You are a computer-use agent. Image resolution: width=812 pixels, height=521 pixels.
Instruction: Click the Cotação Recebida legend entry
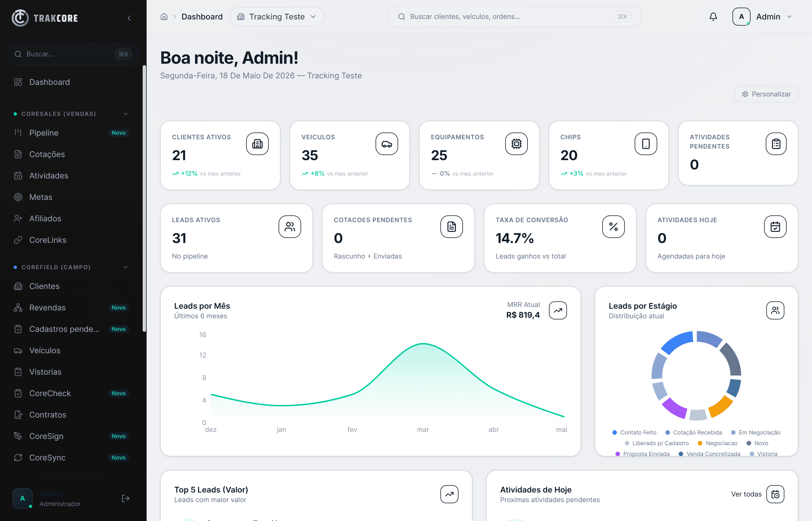click(x=694, y=433)
